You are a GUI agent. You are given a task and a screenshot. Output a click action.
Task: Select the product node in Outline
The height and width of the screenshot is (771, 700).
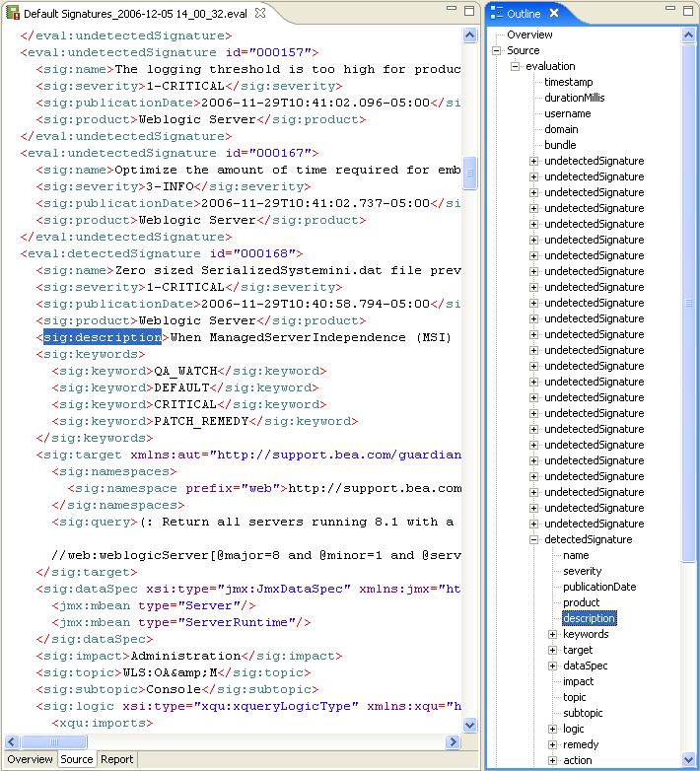coord(581,602)
